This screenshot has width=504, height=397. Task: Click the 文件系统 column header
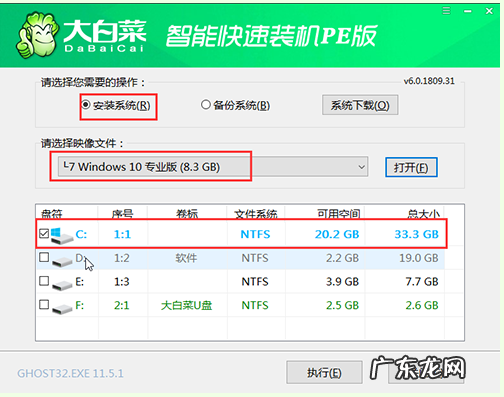click(256, 213)
